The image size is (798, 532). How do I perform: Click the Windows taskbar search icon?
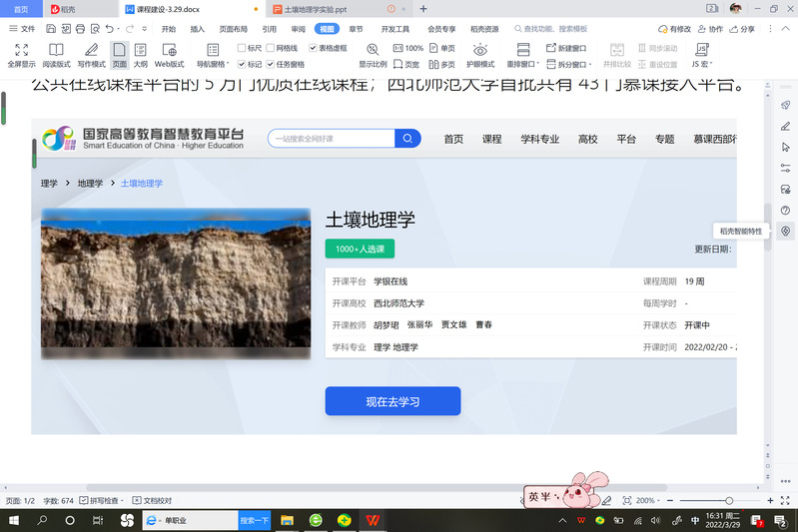70,521
